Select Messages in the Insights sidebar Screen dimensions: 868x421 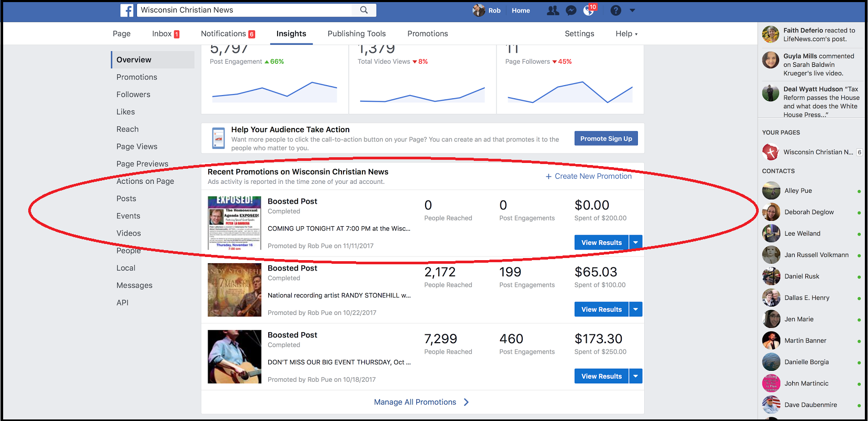[x=134, y=285]
